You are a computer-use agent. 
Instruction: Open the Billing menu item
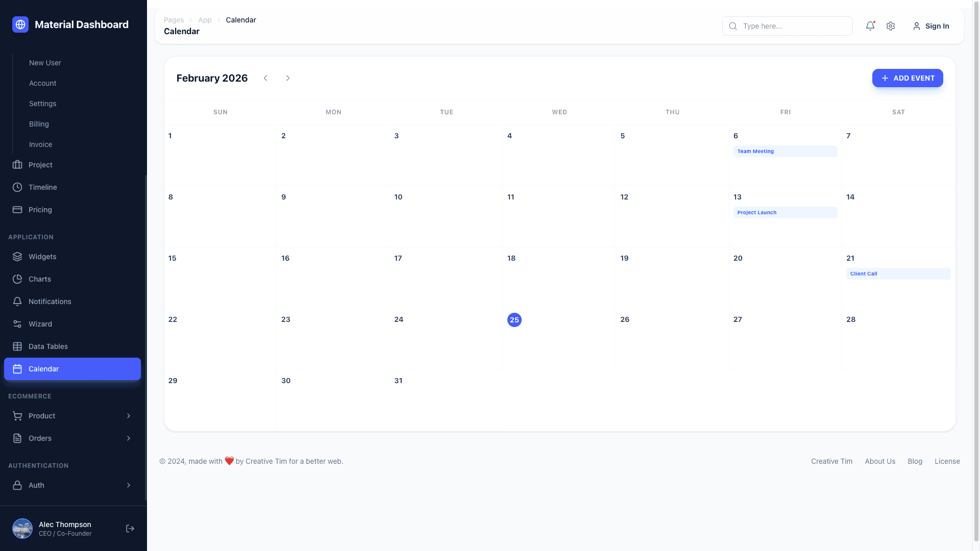click(39, 124)
